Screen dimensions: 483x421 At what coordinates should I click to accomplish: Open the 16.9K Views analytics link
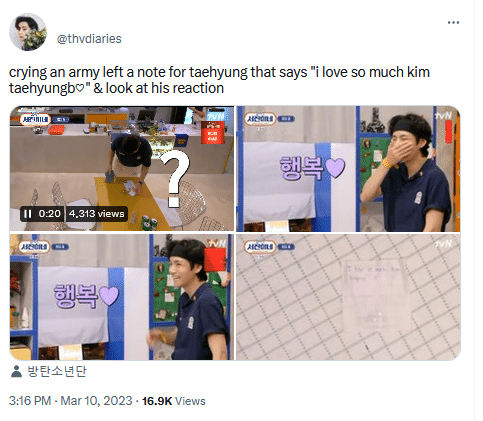click(174, 401)
